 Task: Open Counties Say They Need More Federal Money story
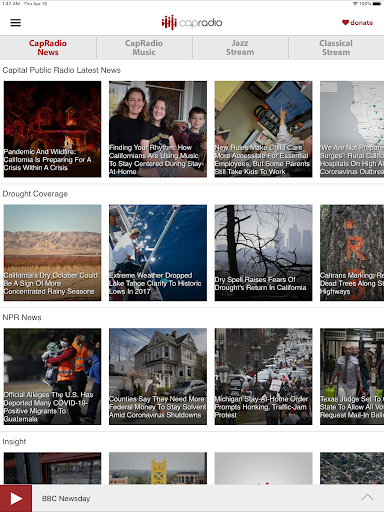(158, 376)
